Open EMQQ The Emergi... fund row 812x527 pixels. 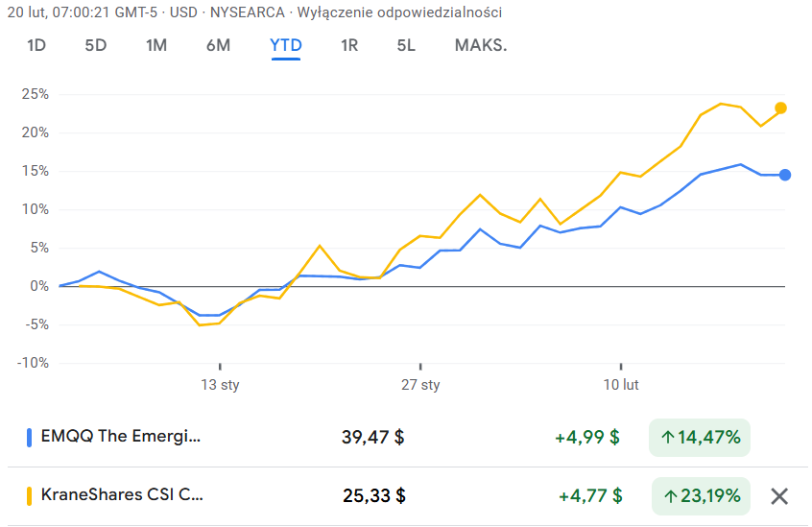122,438
